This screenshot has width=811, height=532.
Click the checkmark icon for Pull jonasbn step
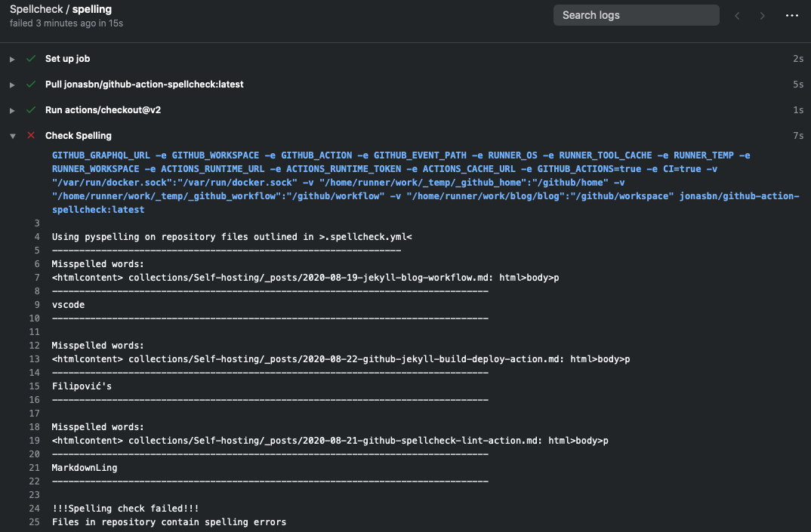pyautogui.click(x=30, y=85)
